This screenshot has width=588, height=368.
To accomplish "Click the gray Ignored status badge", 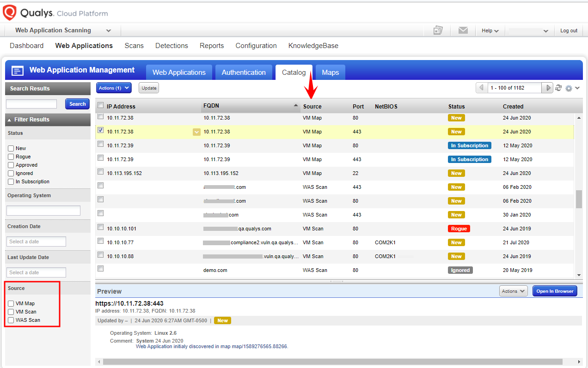I will (x=460, y=270).
